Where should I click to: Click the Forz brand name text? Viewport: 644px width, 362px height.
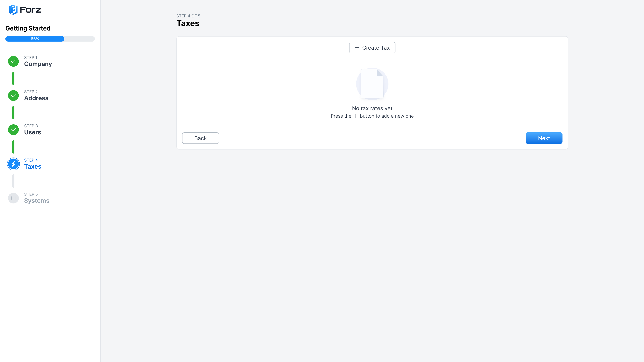click(x=31, y=10)
